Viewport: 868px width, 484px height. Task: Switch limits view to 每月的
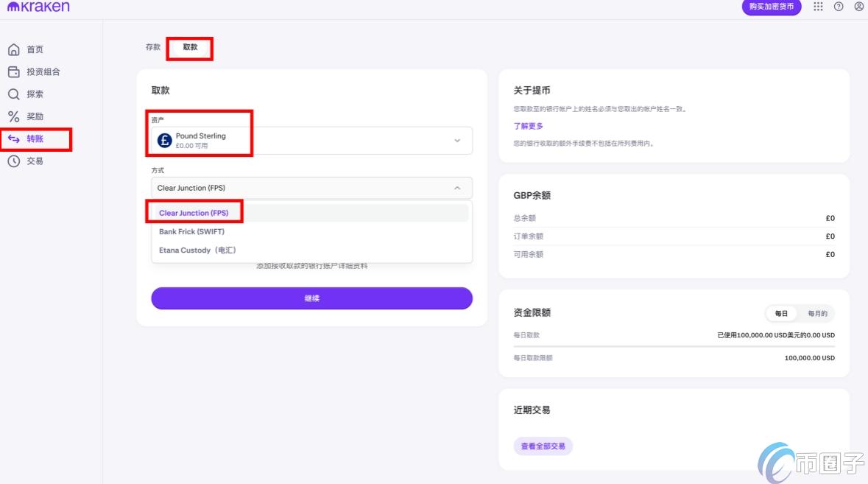(817, 313)
